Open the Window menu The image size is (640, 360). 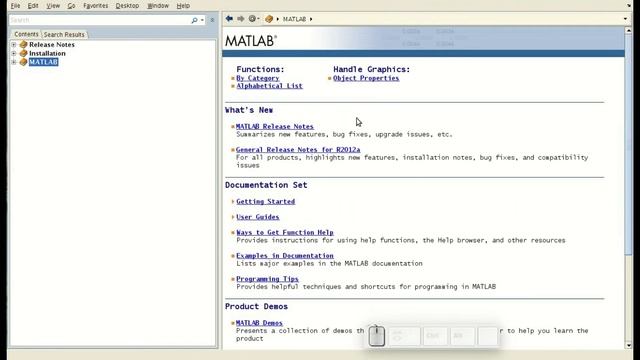158,6
